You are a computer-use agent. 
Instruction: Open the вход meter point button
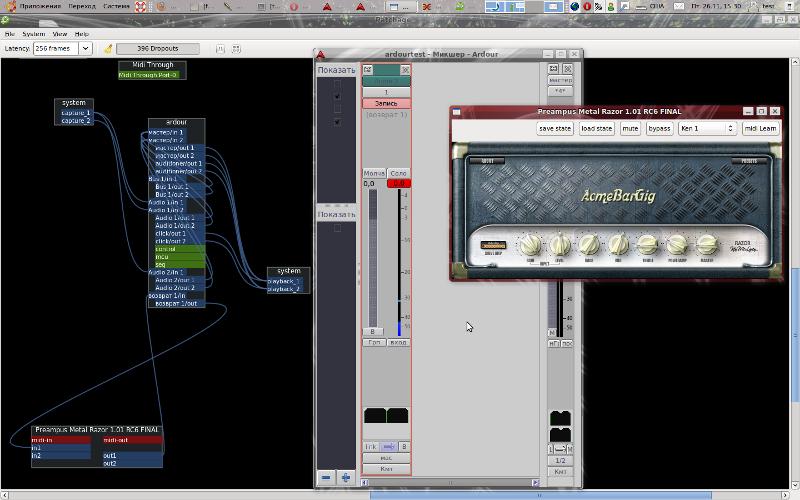point(398,342)
